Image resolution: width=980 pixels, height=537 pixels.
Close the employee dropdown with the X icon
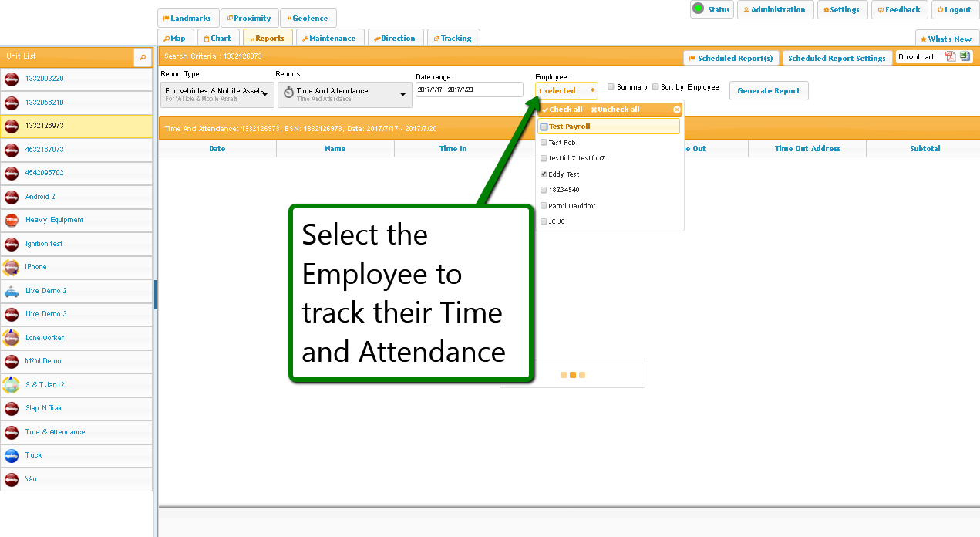pyautogui.click(x=677, y=110)
